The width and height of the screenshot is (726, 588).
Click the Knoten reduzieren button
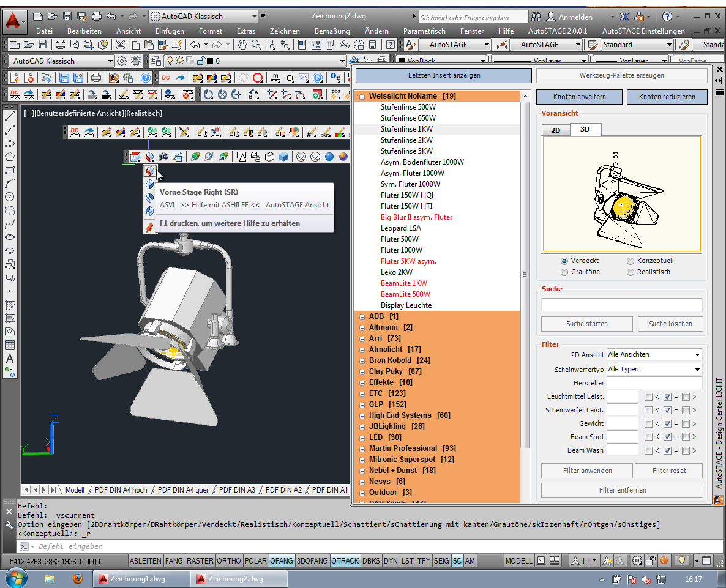pos(667,97)
